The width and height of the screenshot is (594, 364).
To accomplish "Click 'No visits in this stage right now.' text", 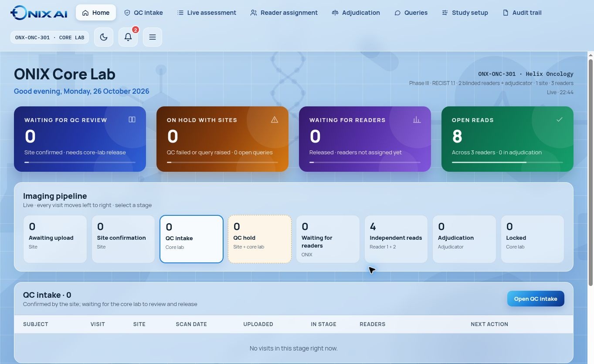I will 293,348.
